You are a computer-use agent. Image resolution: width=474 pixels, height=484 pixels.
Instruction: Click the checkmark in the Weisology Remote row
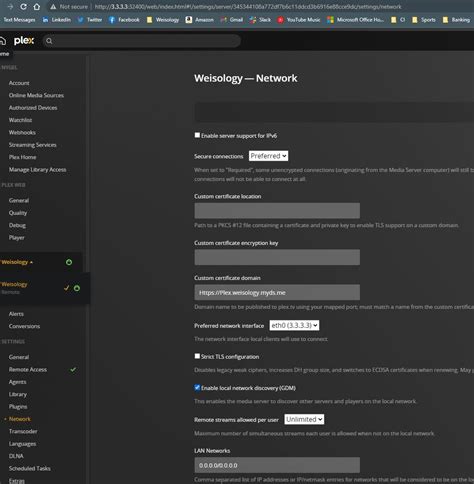(x=66, y=288)
